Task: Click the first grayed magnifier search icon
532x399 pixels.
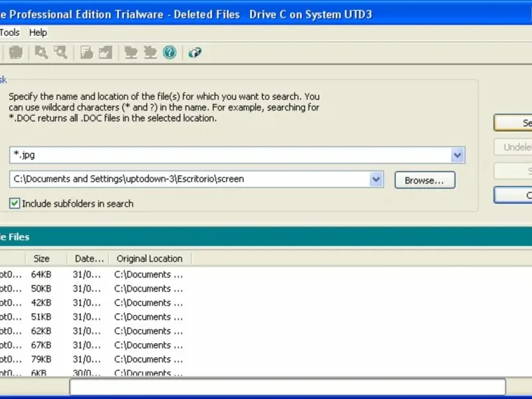Action: [x=41, y=53]
